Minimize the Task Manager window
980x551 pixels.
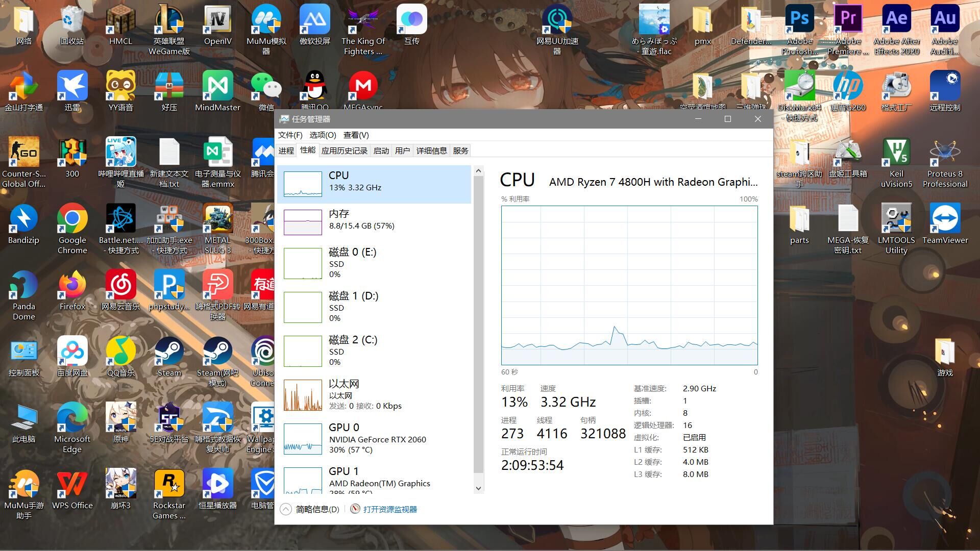click(698, 119)
